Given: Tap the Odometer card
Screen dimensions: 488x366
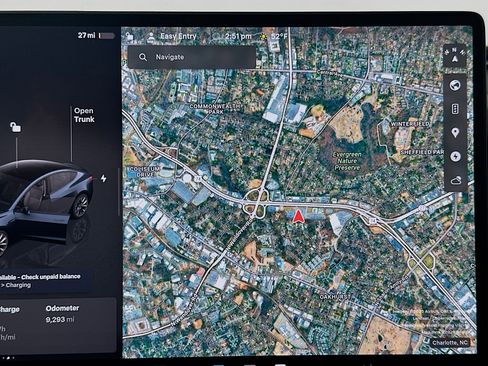Looking at the screenshot, I should tap(62, 314).
